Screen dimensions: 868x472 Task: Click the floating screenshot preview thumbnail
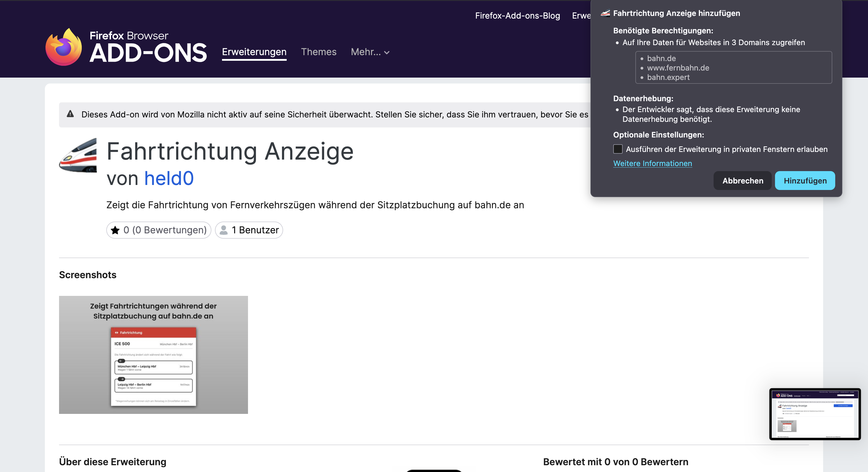point(815,414)
